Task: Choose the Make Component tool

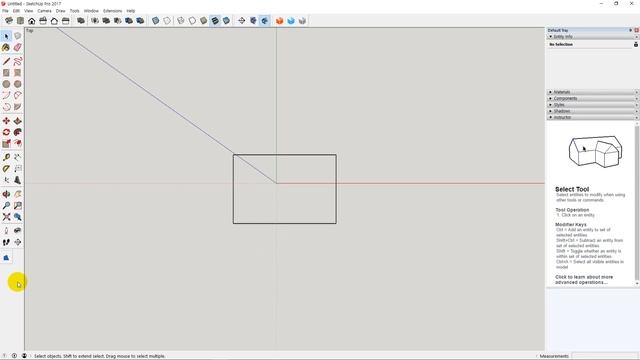Action: pyautogui.click(x=18, y=36)
